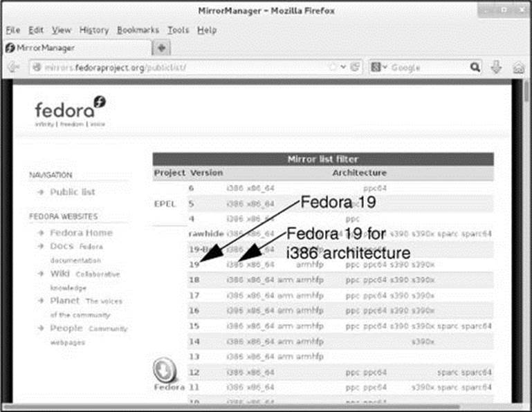Select Fedora version 16

(x=194, y=310)
